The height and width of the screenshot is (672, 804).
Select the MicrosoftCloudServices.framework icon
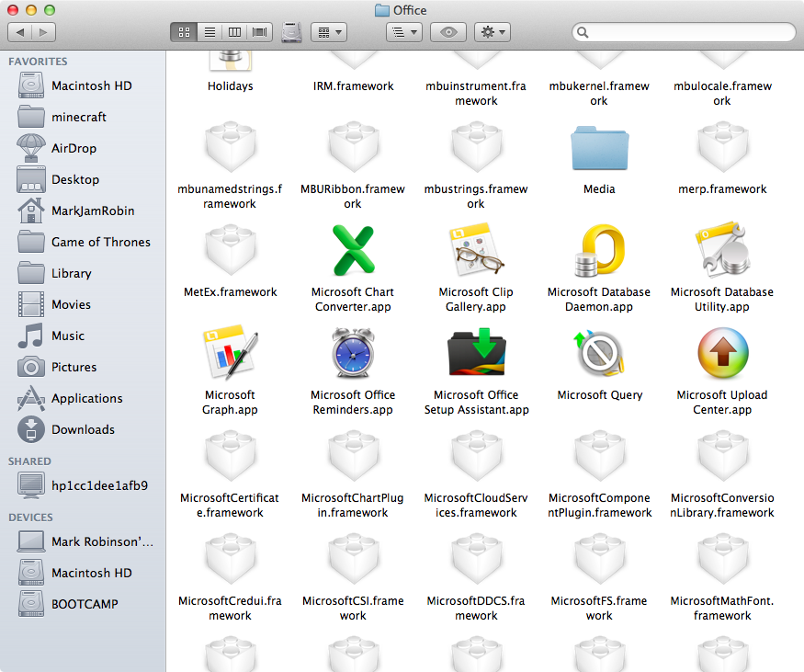[x=476, y=456]
